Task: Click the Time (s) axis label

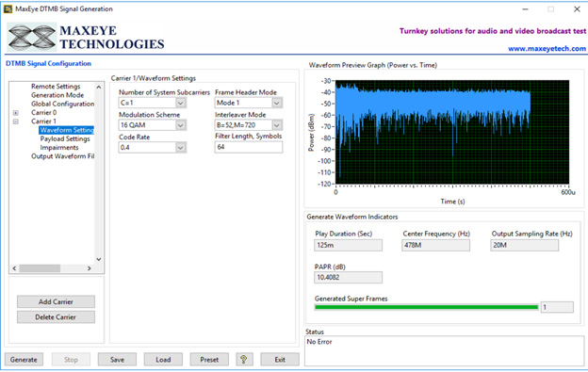Action: point(452,202)
